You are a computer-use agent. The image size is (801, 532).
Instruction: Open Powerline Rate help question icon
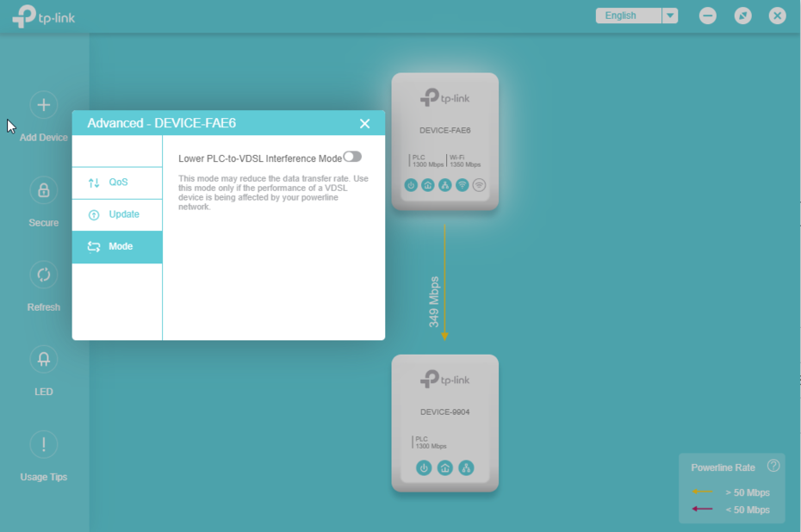point(773,466)
